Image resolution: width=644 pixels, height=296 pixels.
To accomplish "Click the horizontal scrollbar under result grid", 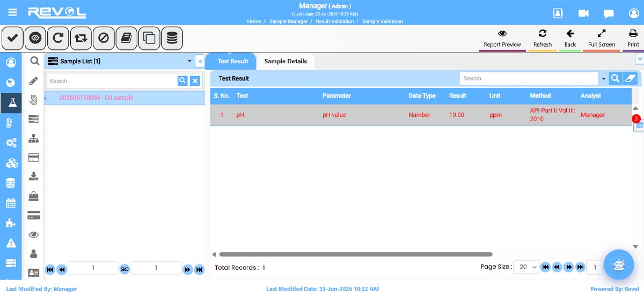I will coord(356,254).
